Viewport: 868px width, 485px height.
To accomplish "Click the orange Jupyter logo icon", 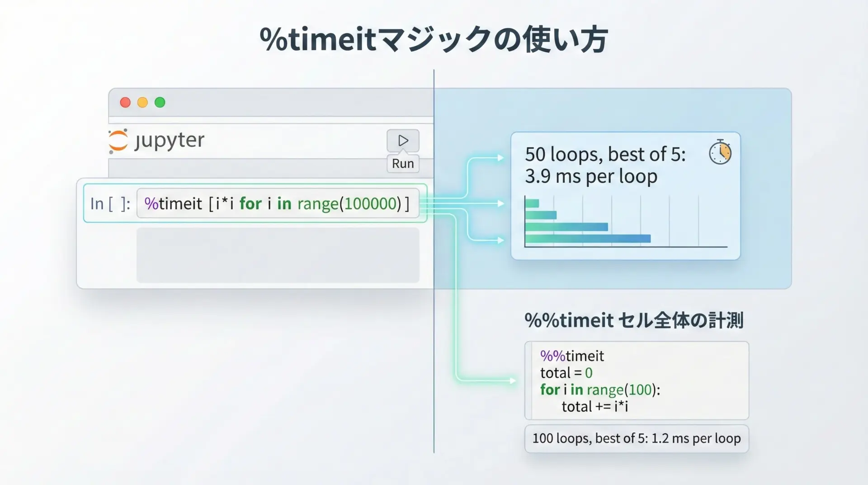I will [118, 141].
